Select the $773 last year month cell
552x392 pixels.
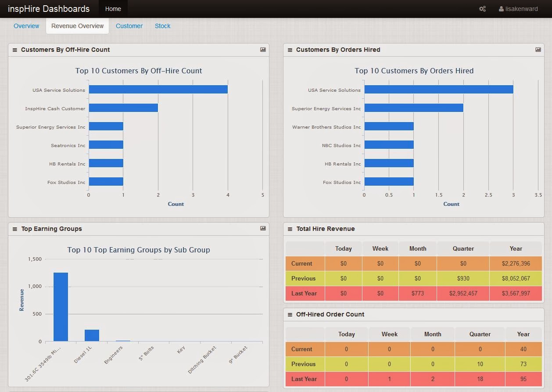pyautogui.click(x=418, y=293)
